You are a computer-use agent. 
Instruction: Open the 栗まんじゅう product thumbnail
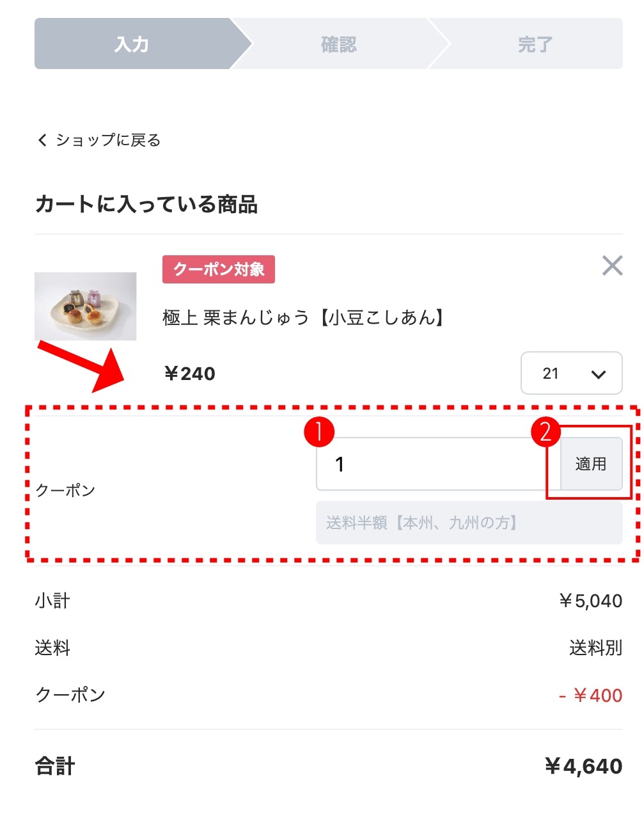coord(85,306)
